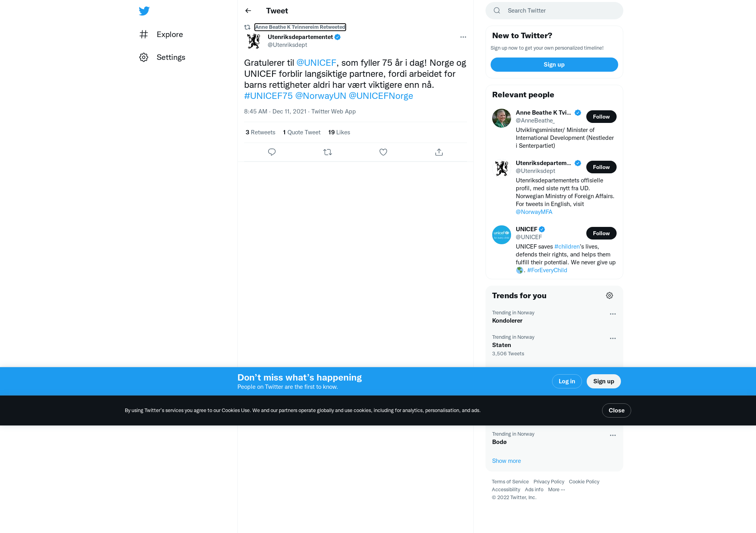Open Trends settings gear icon
This screenshot has height=533, width=756.
610,295
